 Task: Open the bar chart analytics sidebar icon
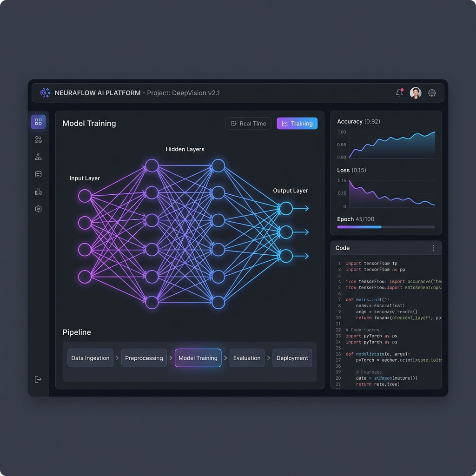[x=38, y=192]
